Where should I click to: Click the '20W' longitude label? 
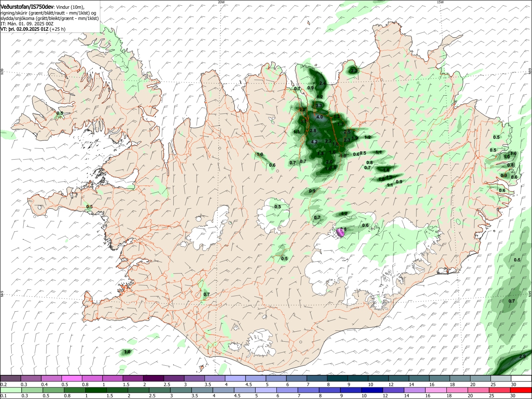click(x=221, y=2)
